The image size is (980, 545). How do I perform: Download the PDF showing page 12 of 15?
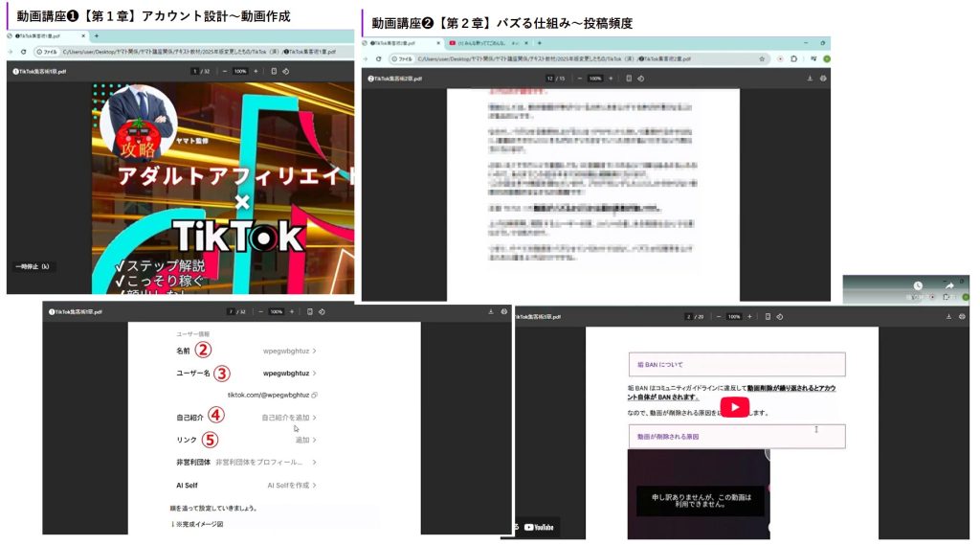click(810, 79)
